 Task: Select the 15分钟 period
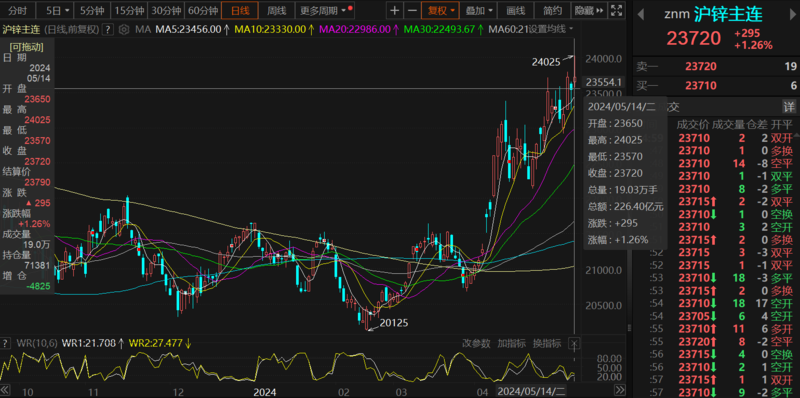tap(129, 10)
